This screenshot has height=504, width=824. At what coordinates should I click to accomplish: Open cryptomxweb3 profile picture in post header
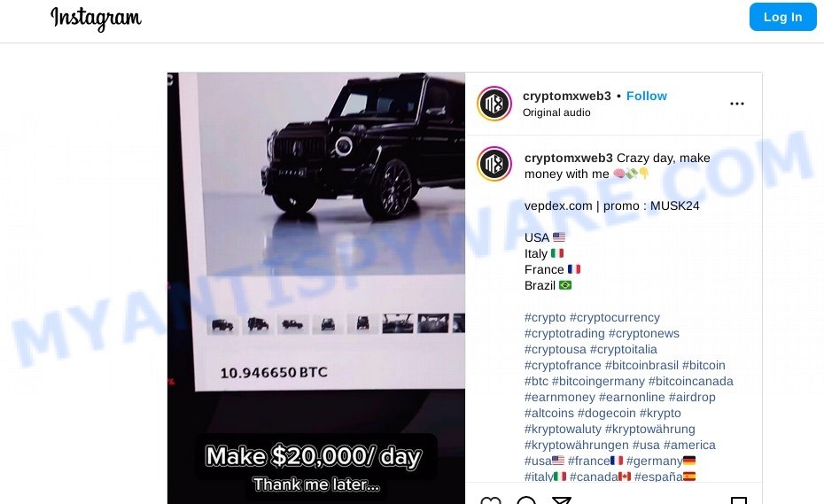[x=494, y=104]
